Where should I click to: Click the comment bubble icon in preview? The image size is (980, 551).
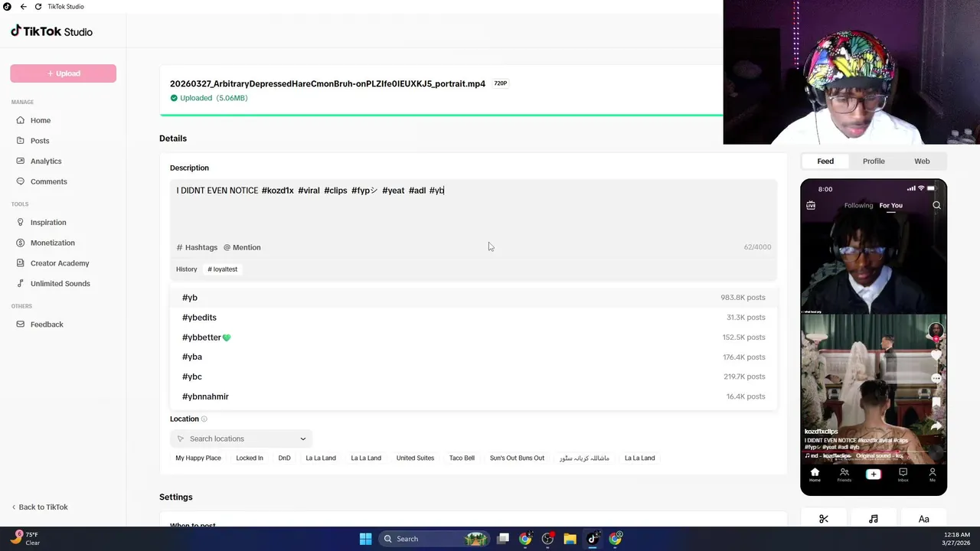pos(936,379)
